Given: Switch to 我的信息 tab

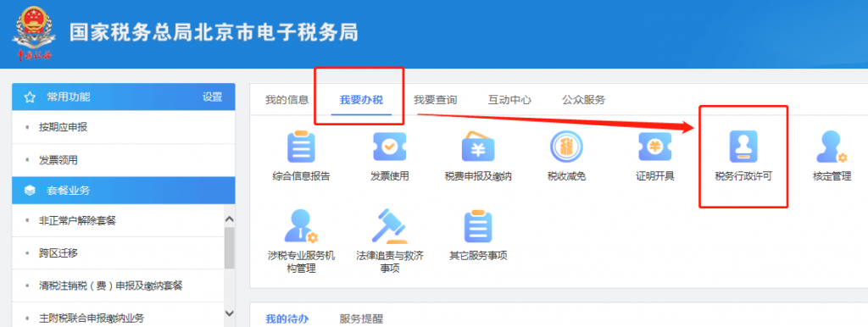Looking at the screenshot, I should 287,100.
